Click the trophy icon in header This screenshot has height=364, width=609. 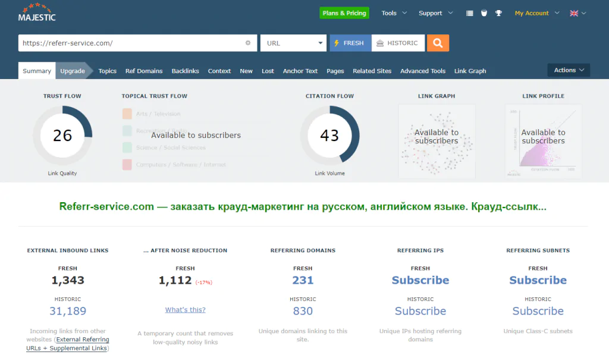pos(499,13)
